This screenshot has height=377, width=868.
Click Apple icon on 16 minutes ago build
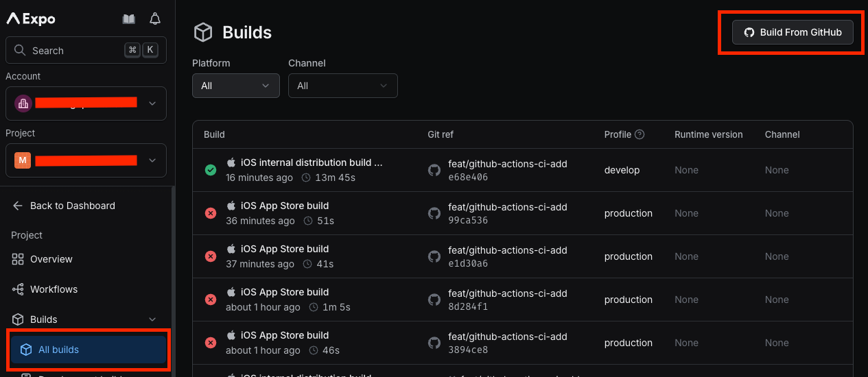(231, 162)
